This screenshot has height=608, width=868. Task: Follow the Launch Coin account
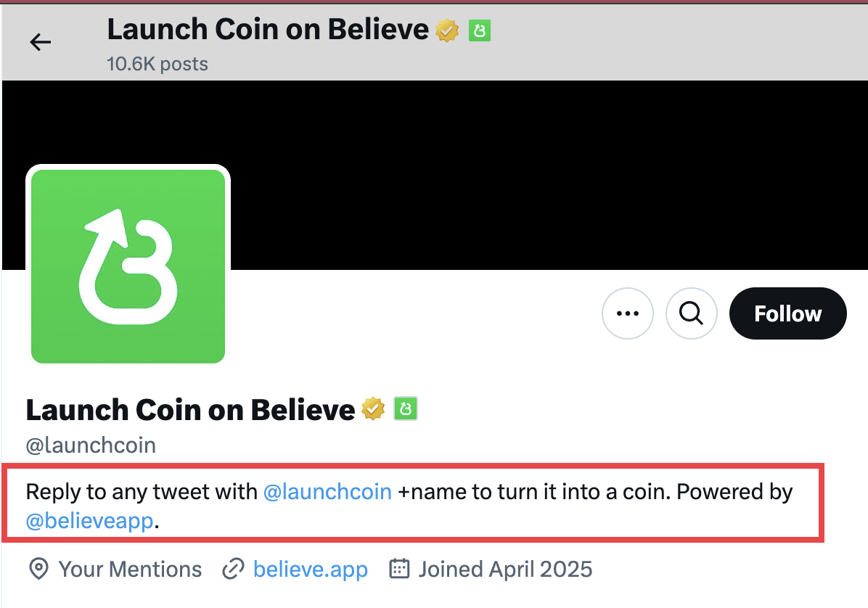pos(787,313)
